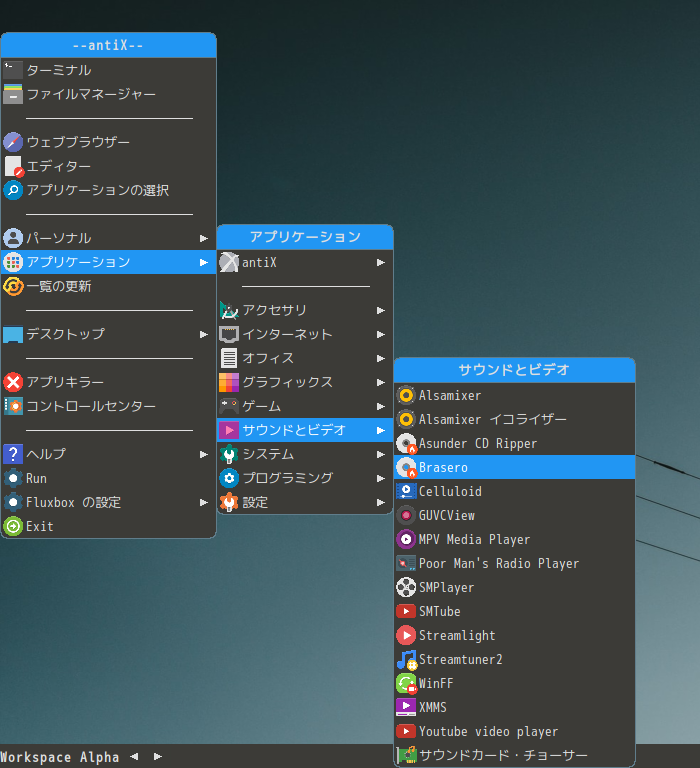The height and width of the screenshot is (768, 700).
Task: Click the ウェブブラウザー compass icon
Action: click(x=13, y=142)
